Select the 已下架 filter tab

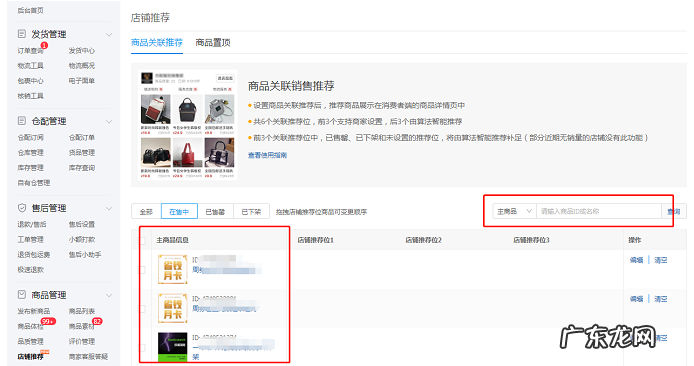tap(251, 212)
